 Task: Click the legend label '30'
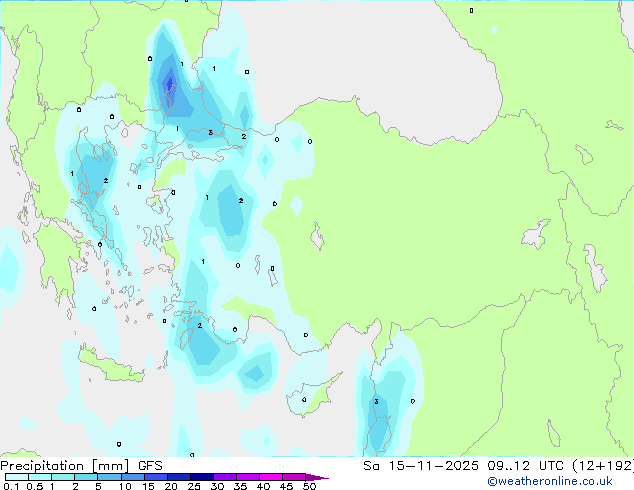pos(217,486)
